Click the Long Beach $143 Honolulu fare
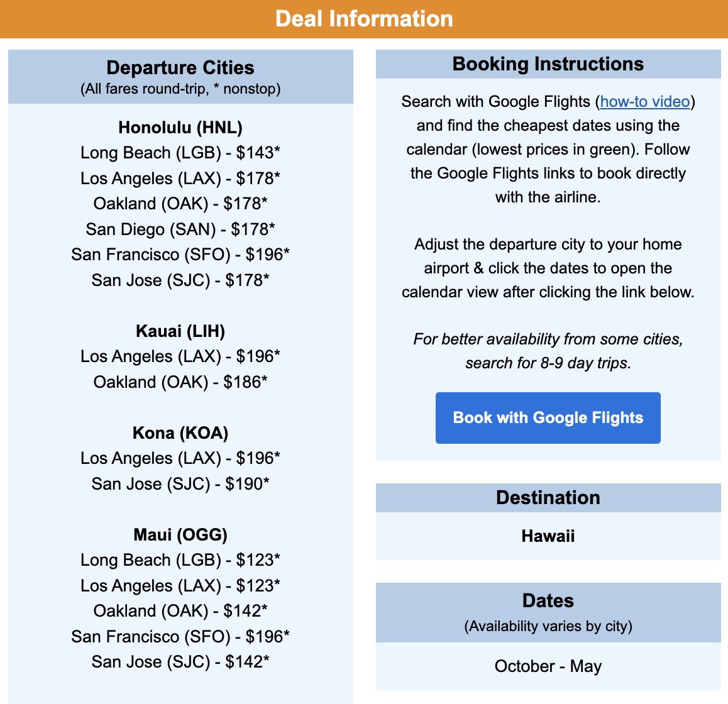Viewport: 728px width, 704px height. point(180,153)
